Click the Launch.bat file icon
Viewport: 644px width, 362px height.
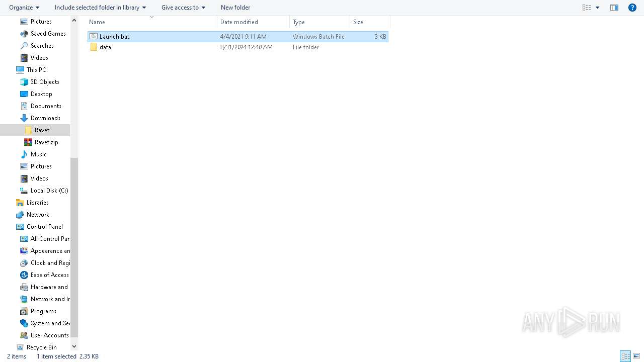94,36
